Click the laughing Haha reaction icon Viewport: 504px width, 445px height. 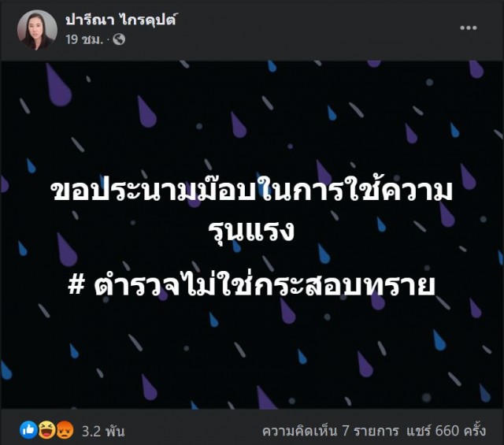(x=46, y=430)
